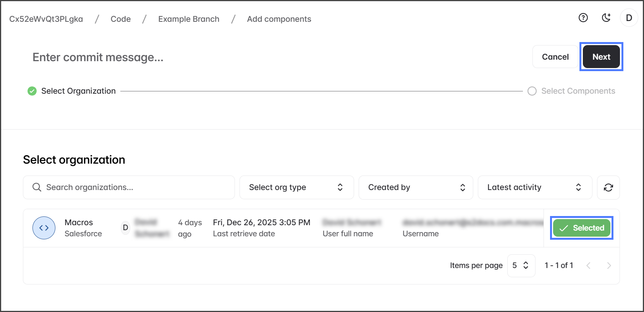This screenshot has width=644, height=312.
Task: Open the help question mark icon
Action: 583,18
